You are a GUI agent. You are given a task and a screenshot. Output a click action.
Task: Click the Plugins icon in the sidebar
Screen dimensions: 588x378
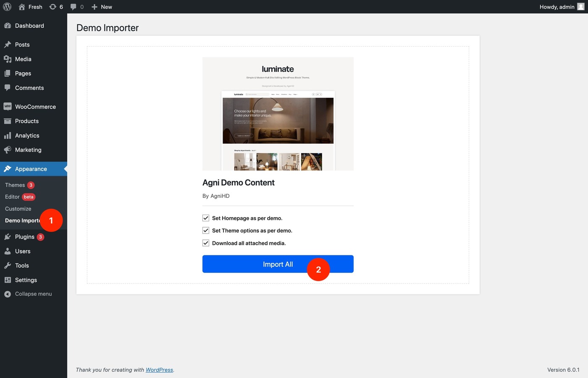click(7, 236)
